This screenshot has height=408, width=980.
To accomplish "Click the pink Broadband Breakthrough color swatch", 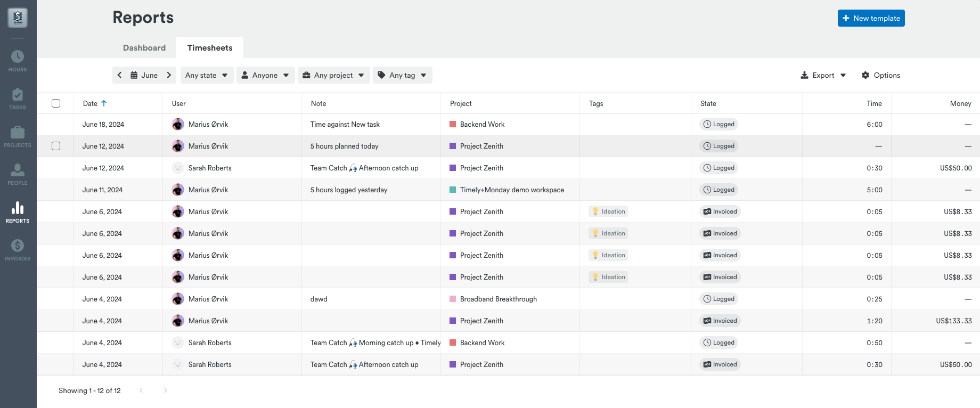I will pyautogui.click(x=453, y=299).
